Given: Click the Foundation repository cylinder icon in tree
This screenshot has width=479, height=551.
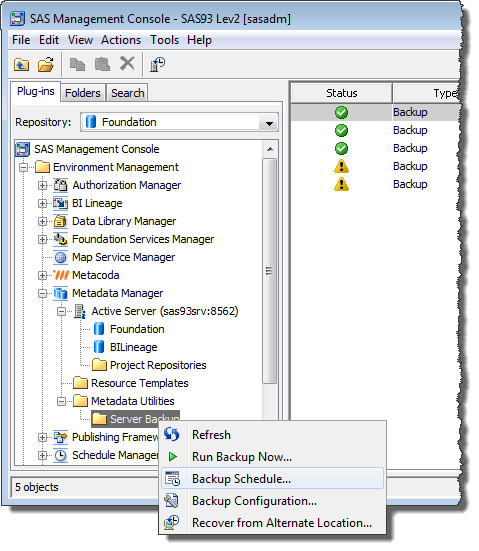Looking at the screenshot, I should (x=99, y=329).
